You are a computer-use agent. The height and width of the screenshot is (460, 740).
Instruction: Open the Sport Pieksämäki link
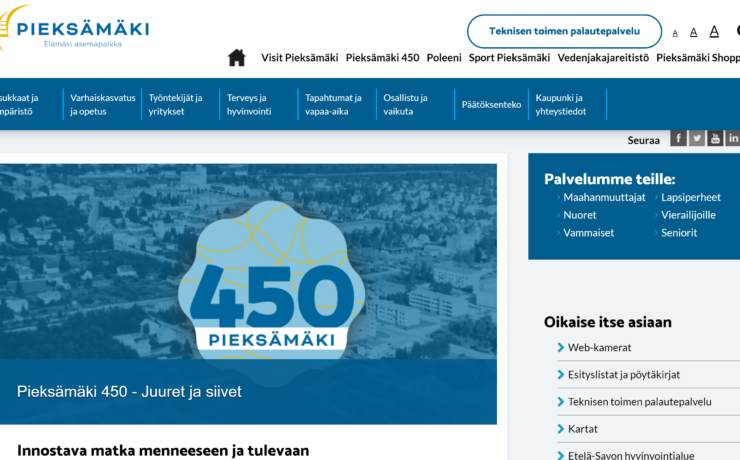tap(509, 58)
